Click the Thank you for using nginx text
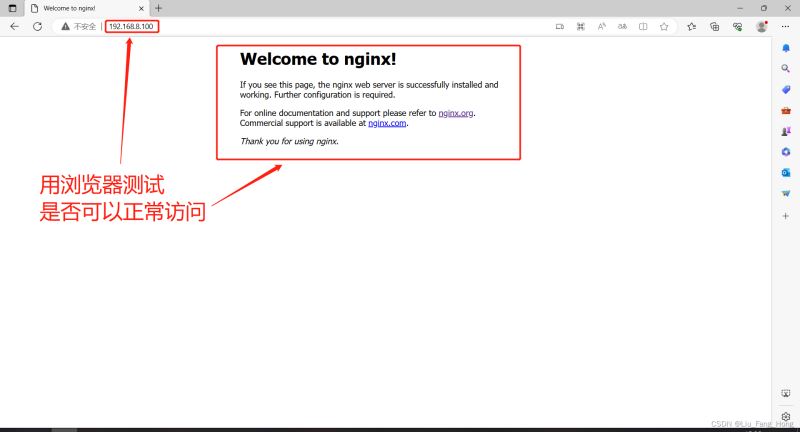Image resolution: width=800 pixels, height=432 pixels. [x=289, y=141]
